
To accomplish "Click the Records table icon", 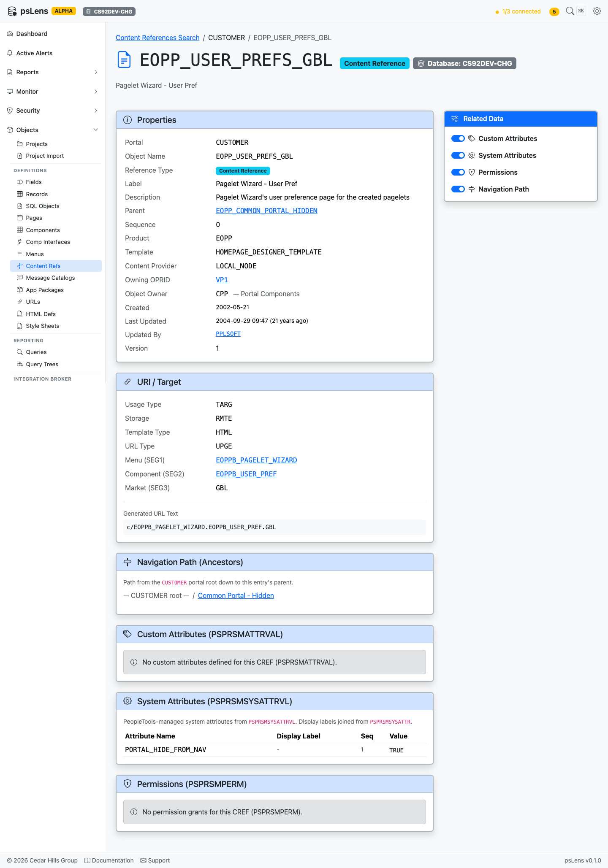I will click(20, 194).
